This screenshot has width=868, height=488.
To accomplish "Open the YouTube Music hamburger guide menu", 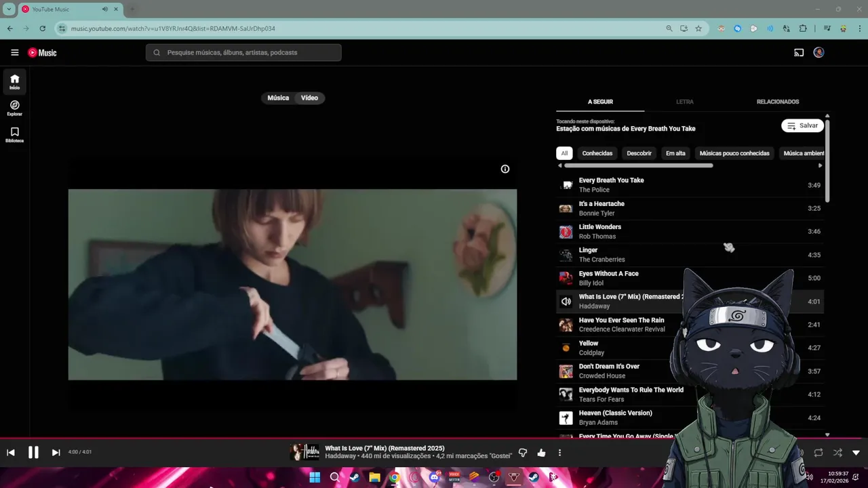I will point(14,52).
